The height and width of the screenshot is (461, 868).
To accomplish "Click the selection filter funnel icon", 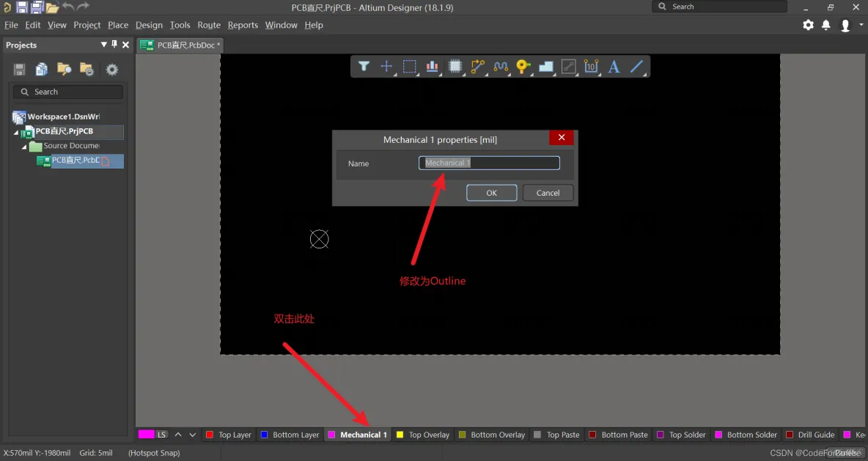I will [x=364, y=67].
